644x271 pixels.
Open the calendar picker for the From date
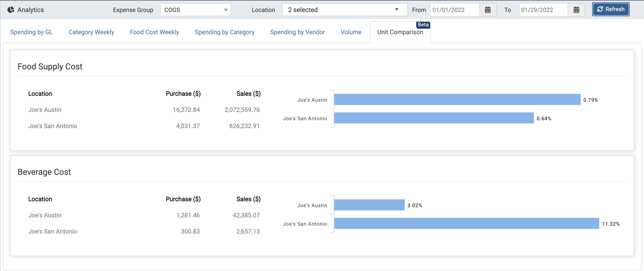tap(488, 10)
